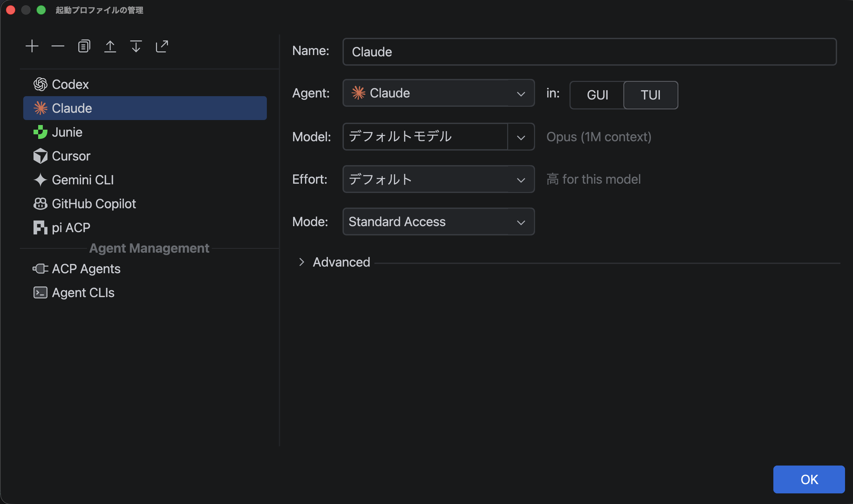
Task: Select the Codex profile
Action: tap(145, 84)
